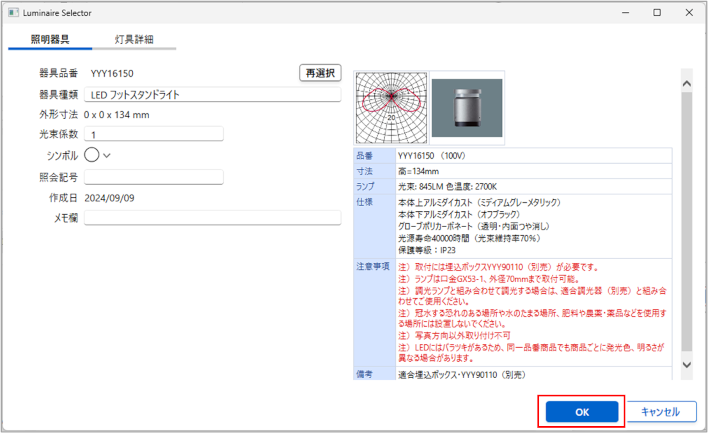Viewport: 708px width, 433px height.
Task: Select the luminaire product photo
Action: (x=467, y=109)
